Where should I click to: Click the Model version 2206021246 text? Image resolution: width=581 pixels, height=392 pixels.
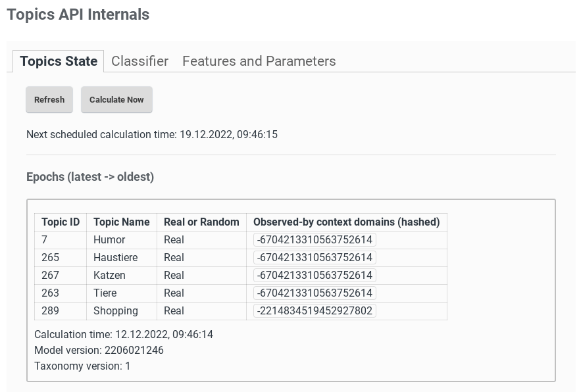[x=99, y=351]
